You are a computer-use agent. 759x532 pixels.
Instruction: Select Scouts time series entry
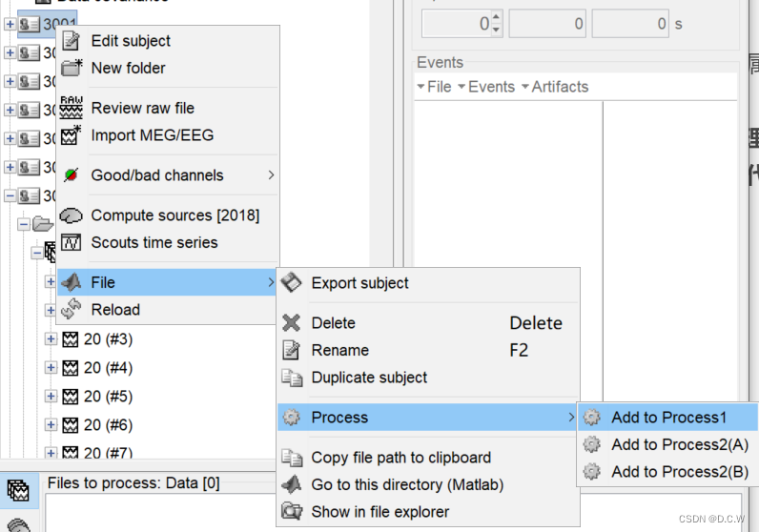tap(168, 242)
